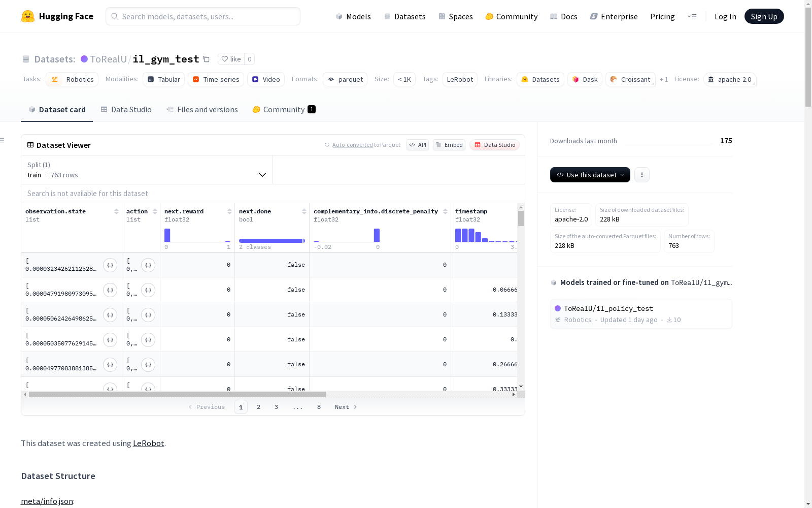Click the ToRealU organization avatar icon

84,59
